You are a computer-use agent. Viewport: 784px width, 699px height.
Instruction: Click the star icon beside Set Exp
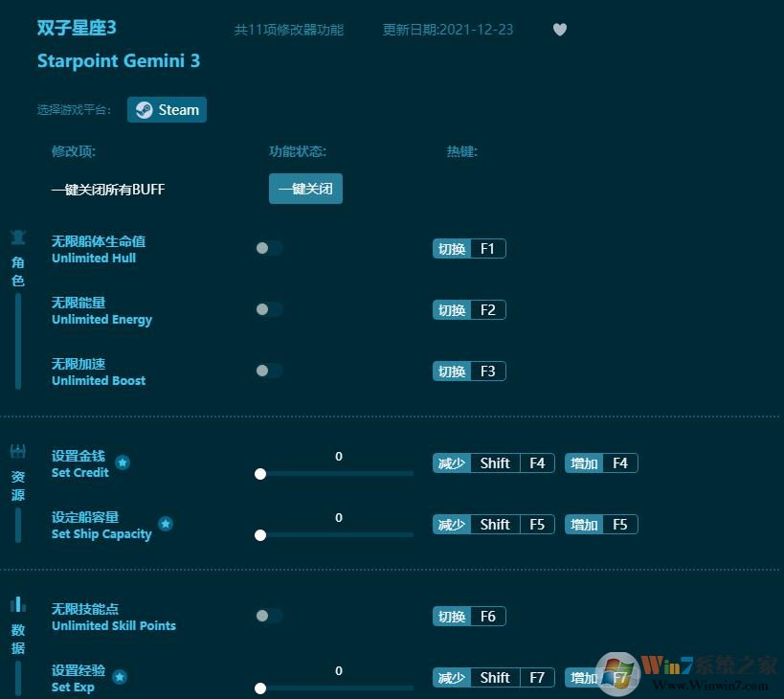click(120, 675)
